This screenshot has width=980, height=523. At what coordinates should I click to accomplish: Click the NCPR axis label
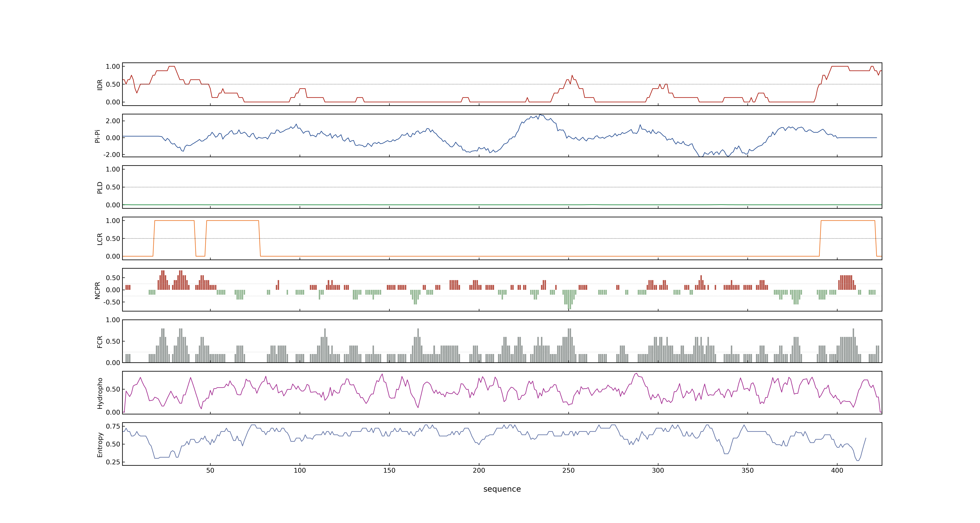point(97,290)
